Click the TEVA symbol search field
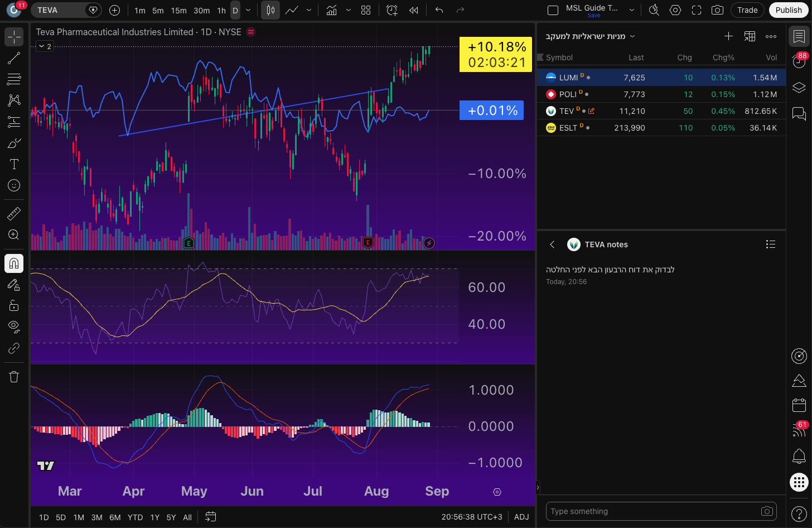 [x=66, y=10]
